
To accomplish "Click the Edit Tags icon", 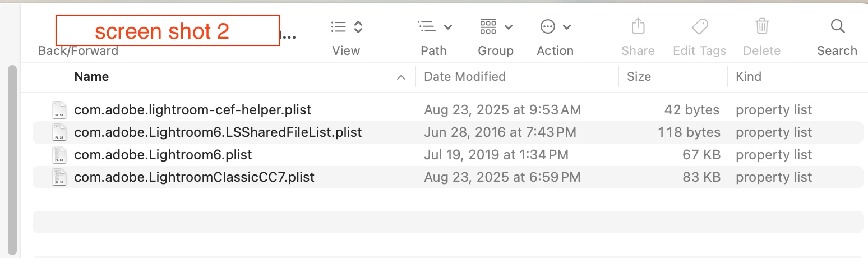I will (x=700, y=26).
